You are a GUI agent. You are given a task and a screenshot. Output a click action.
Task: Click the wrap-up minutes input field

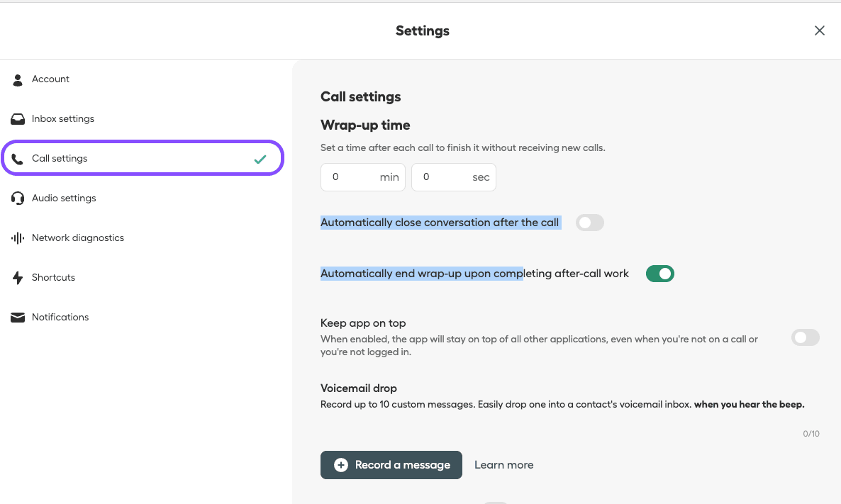(x=352, y=177)
